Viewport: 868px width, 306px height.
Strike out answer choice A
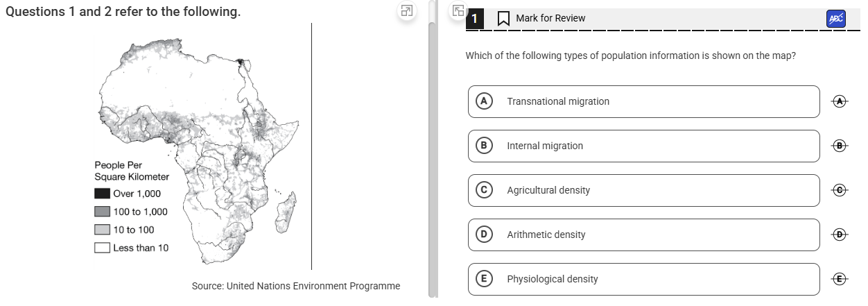coord(840,101)
